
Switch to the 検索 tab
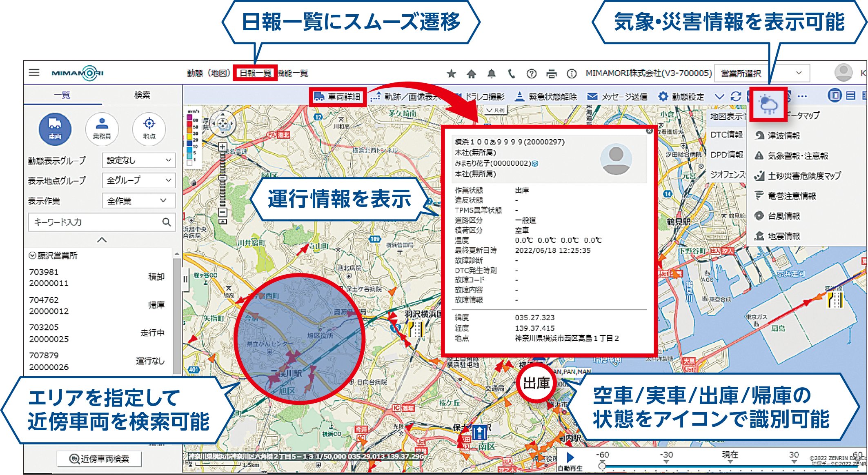pos(142,95)
